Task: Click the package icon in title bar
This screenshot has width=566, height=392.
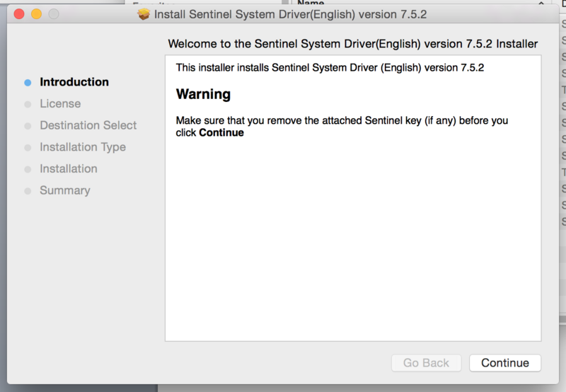Action: point(144,14)
